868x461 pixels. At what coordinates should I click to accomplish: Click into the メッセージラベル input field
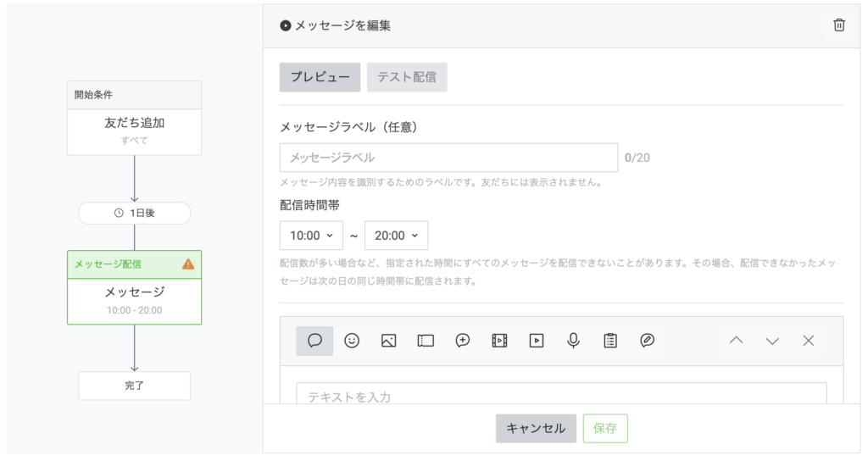[x=448, y=158]
